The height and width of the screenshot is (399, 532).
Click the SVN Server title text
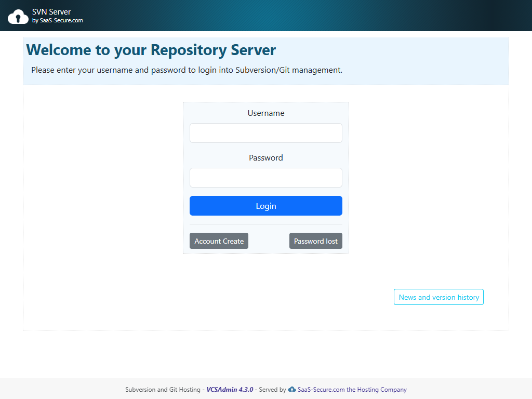(x=50, y=11)
